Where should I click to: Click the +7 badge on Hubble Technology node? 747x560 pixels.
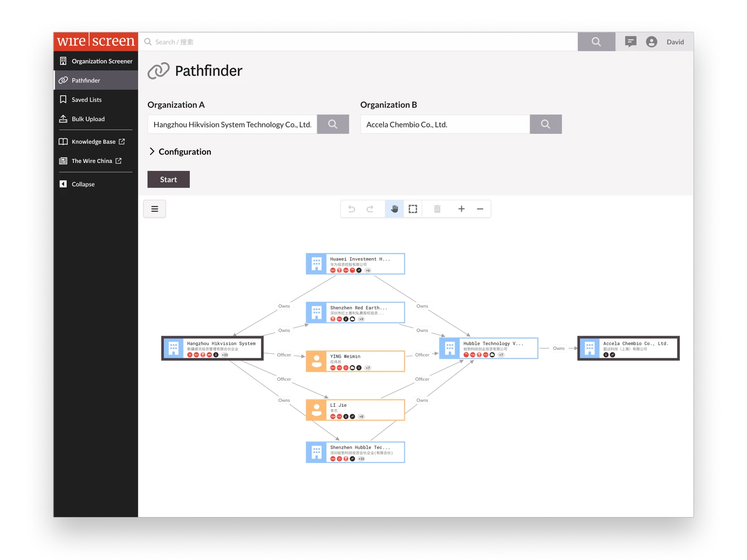[x=501, y=355]
